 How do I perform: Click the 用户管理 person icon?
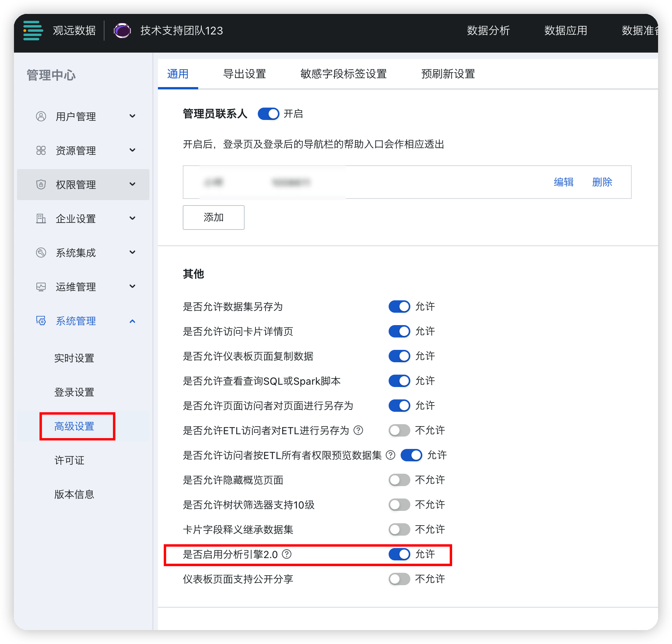point(41,116)
